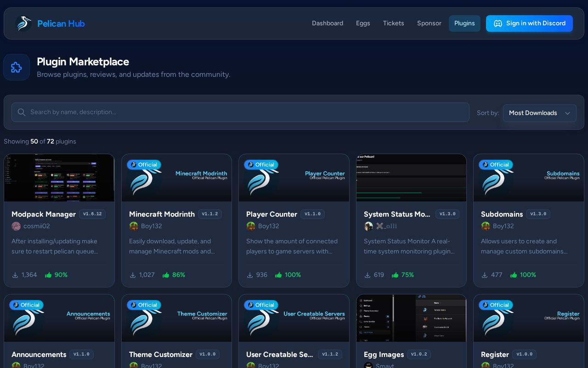The width and height of the screenshot is (588, 368).
Task: Open the Sponsor nav item
Action: point(429,23)
